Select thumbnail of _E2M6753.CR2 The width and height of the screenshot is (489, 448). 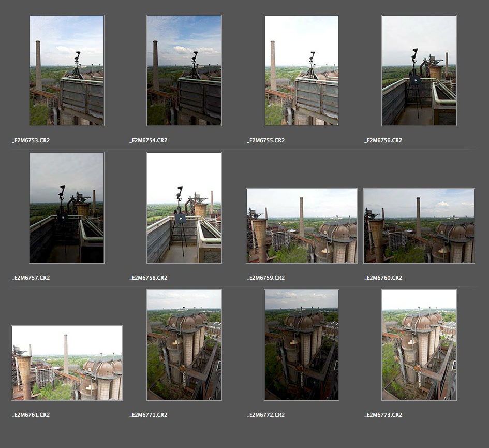(x=67, y=70)
